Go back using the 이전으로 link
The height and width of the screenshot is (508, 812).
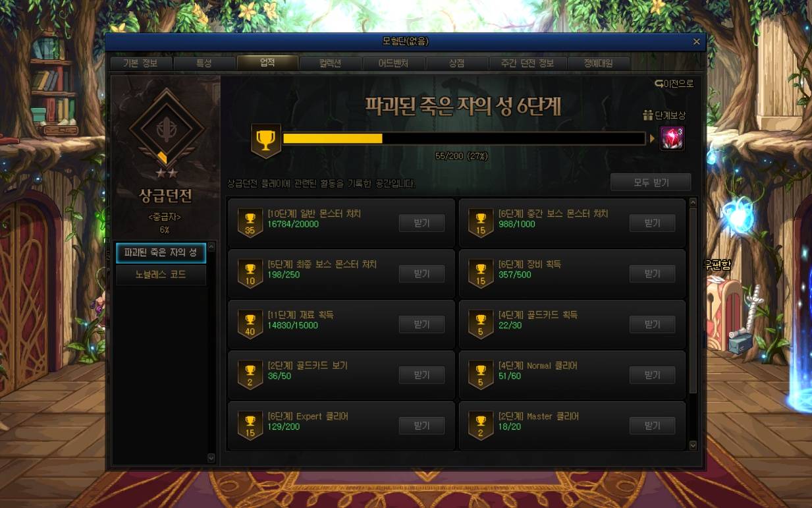(674, 84)
